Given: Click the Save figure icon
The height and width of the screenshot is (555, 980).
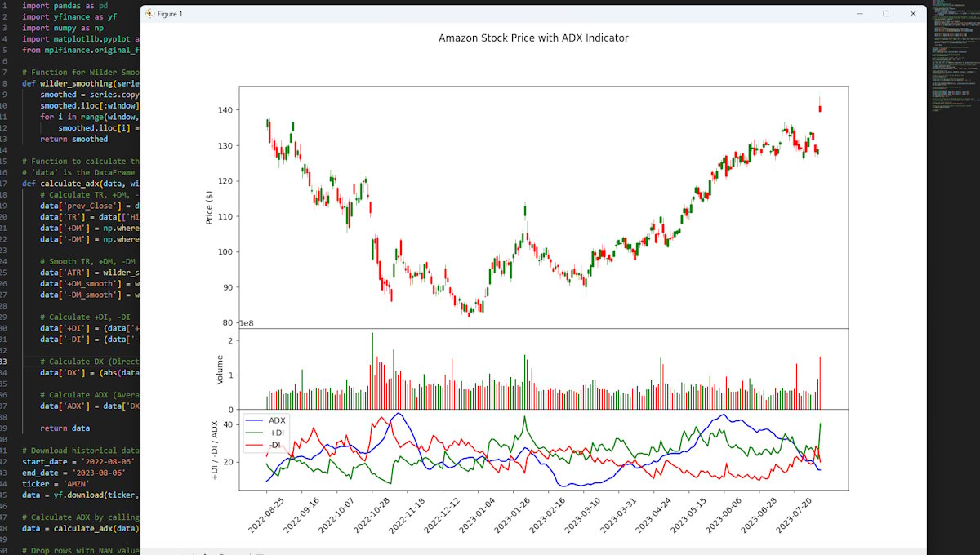Looking at the screenshot, I should (x=260, y=553).
